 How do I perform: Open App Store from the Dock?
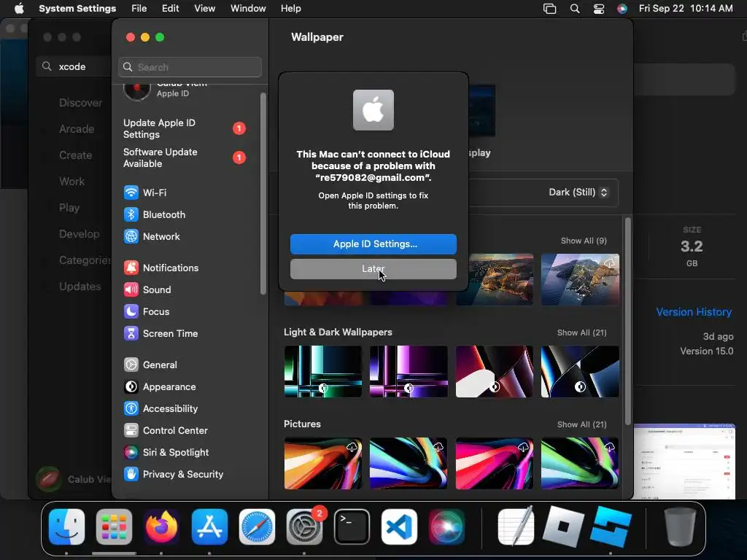point(209,526)
